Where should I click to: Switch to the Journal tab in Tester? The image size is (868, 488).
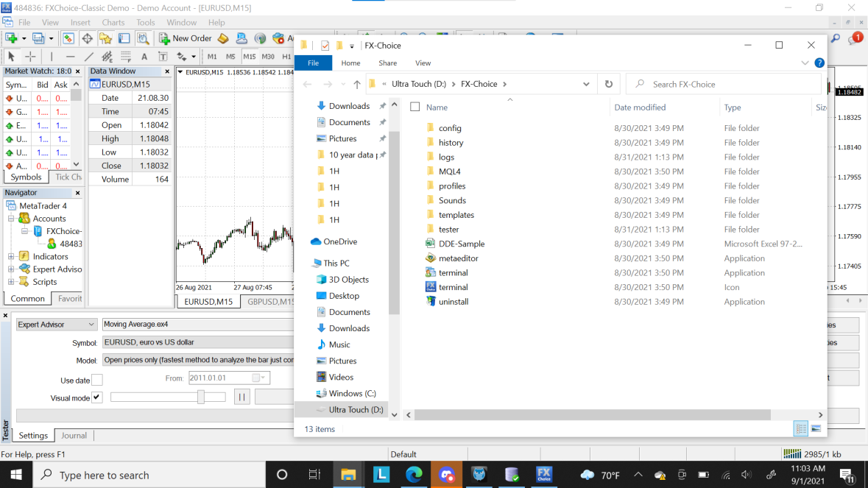[74, 436]
